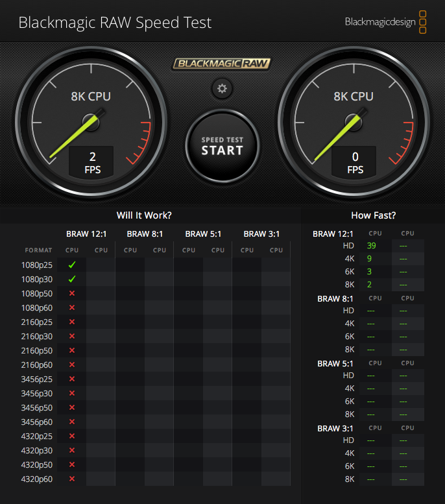445x504 pixels.
Task: Click the 6K result value 3 under BRAW 12:1
Action: point(369,272)
